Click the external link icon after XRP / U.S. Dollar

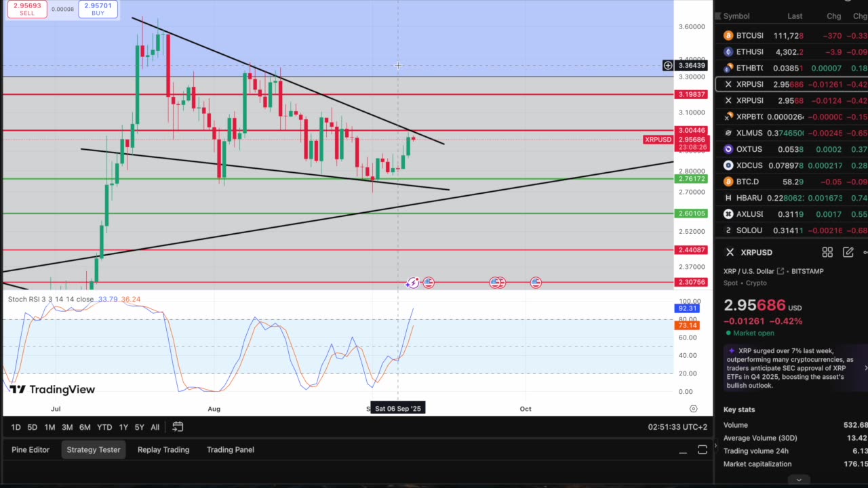click(x=780, y=271)
